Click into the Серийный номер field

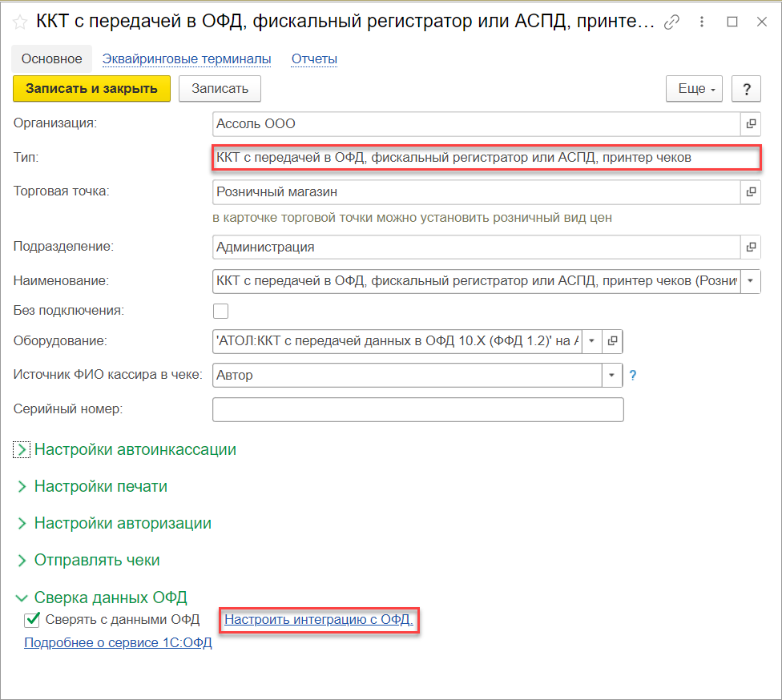(x=417, y=409)
